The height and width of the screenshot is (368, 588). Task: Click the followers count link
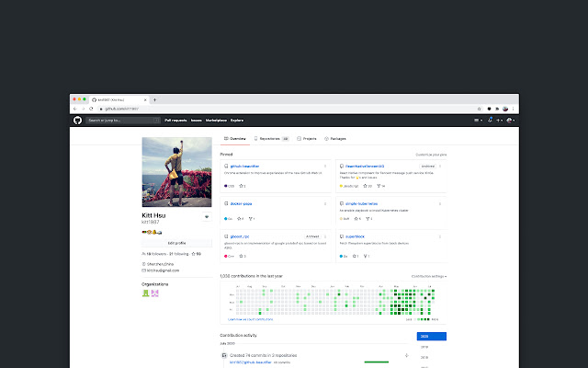156,254
